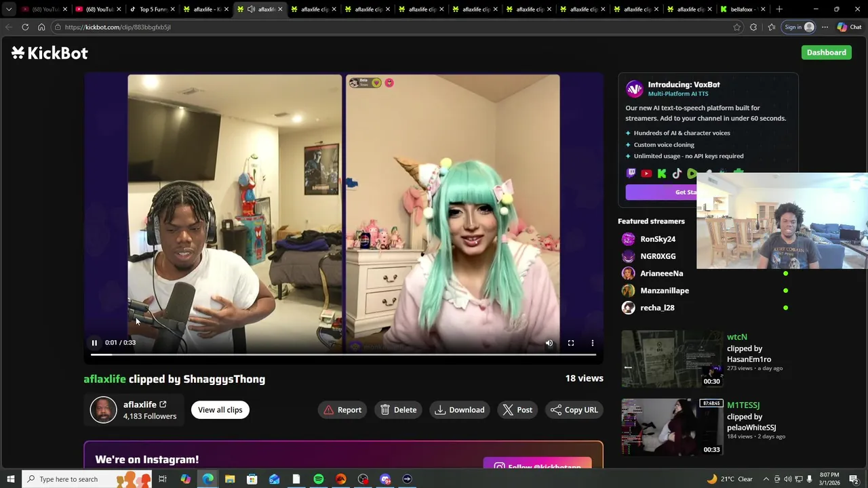
Task: Open browser settings and more menu
Action: [825, 27]
